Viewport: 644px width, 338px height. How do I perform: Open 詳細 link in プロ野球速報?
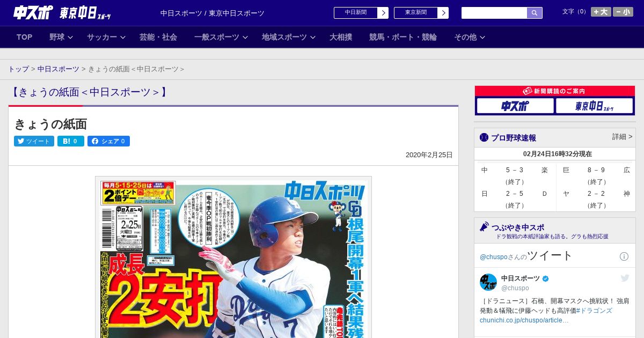coord(622,137)
